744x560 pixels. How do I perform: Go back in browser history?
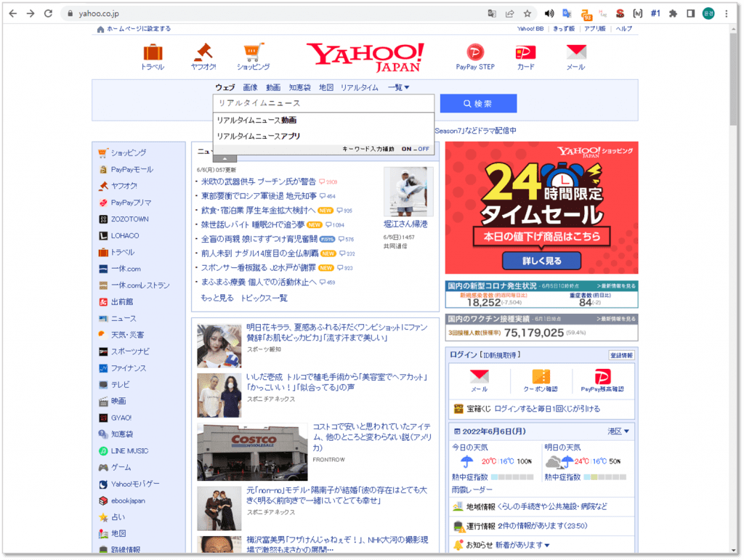(x=13, y=13)
